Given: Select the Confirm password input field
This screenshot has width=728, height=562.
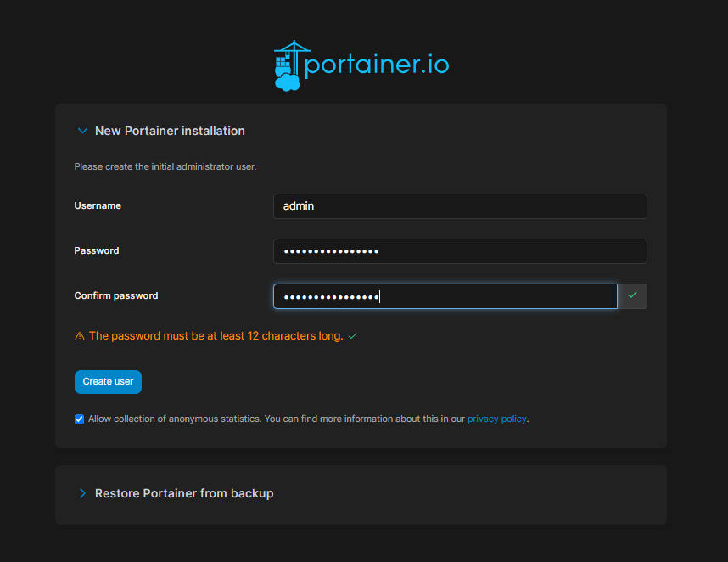Looking at the screenshot, I should (445, 296).
